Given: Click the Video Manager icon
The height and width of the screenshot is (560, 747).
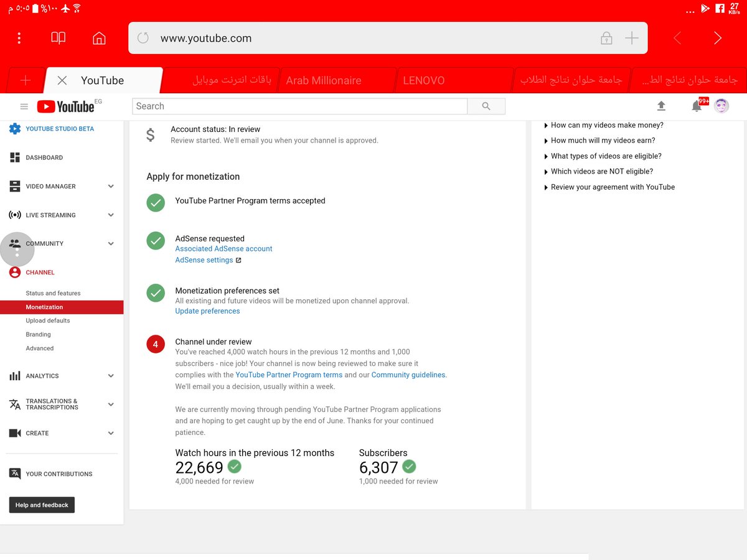Looking at the screenshot, I should tap(15, 186).
